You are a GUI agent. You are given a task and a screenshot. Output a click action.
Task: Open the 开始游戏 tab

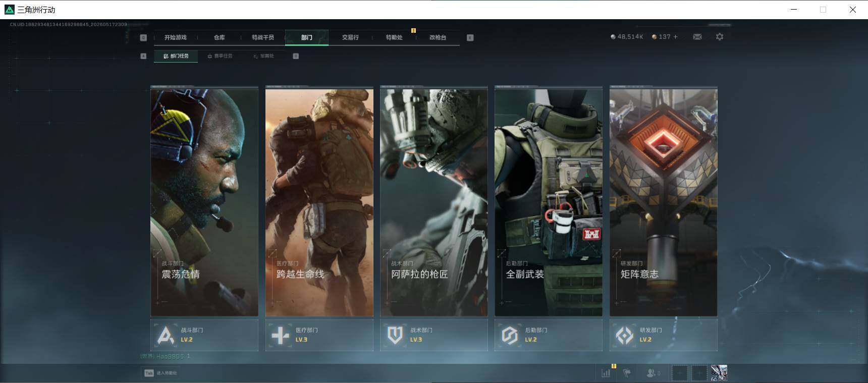(175, 37)
